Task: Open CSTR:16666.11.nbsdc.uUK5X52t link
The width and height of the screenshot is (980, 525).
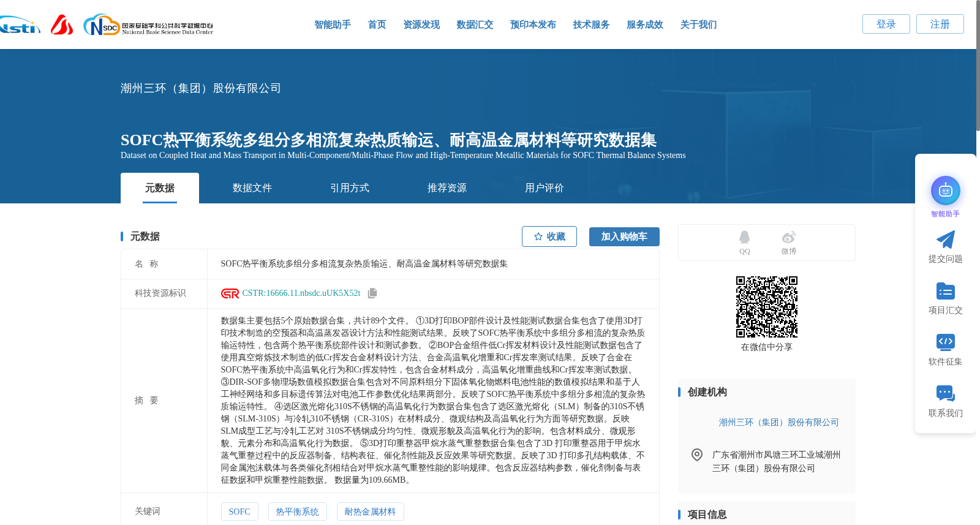Action: click(x=301, y=293)
